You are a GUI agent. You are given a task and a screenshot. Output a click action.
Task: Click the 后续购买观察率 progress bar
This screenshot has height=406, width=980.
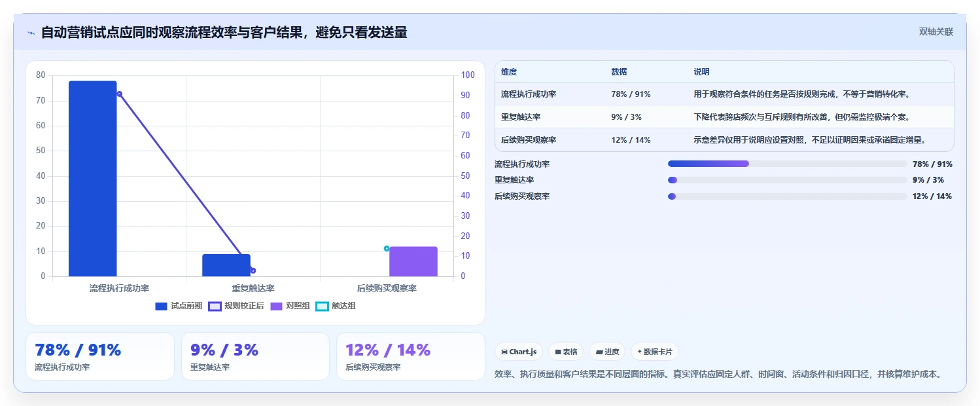point(787,196)
